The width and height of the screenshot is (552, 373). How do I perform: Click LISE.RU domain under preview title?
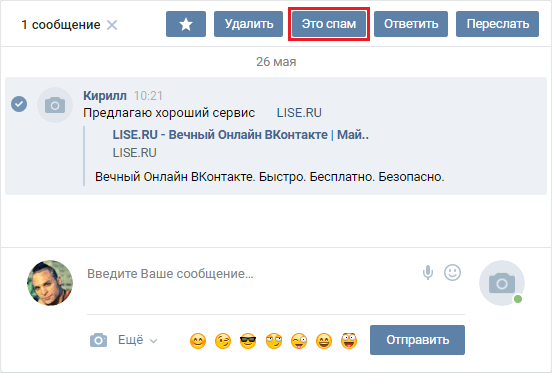pyautogui.click(x=134, y=153)
